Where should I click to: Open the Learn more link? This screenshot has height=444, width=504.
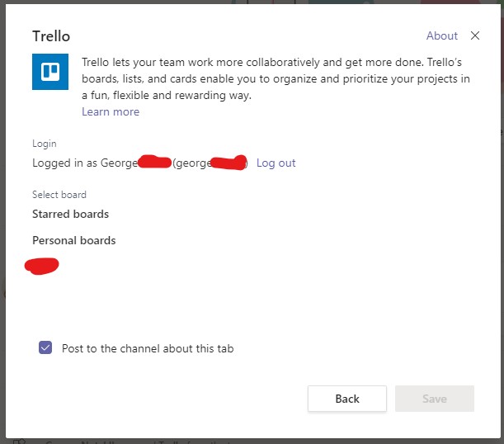point(111,111)
